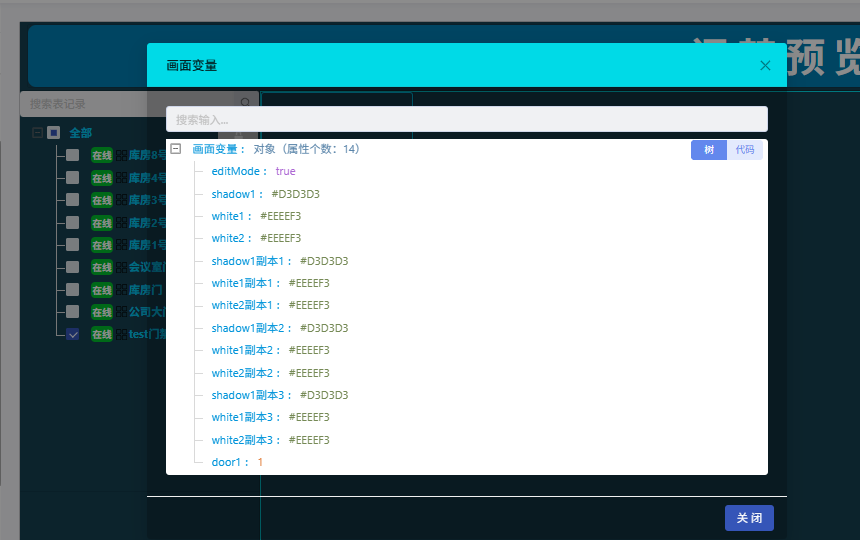Image resolution: width=860 pixels, height=540 pixels.
Task: Toggle the 全部 checkbox
Action: (54, 132)
